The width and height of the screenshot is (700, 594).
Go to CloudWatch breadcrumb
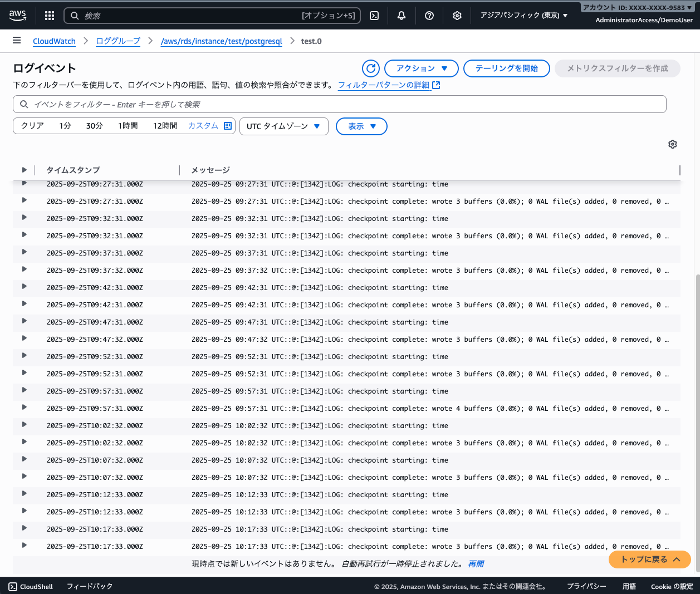pyautogui.click(x=54, y=41)
